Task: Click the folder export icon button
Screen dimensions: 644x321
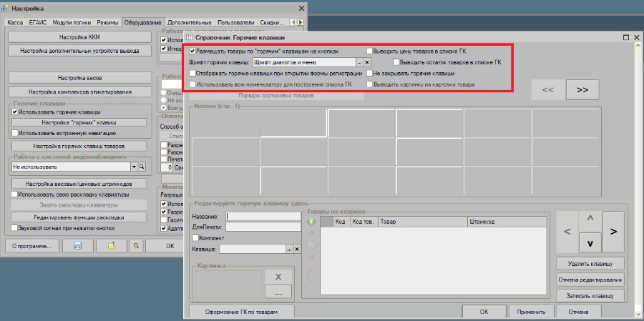Action: 112,246
